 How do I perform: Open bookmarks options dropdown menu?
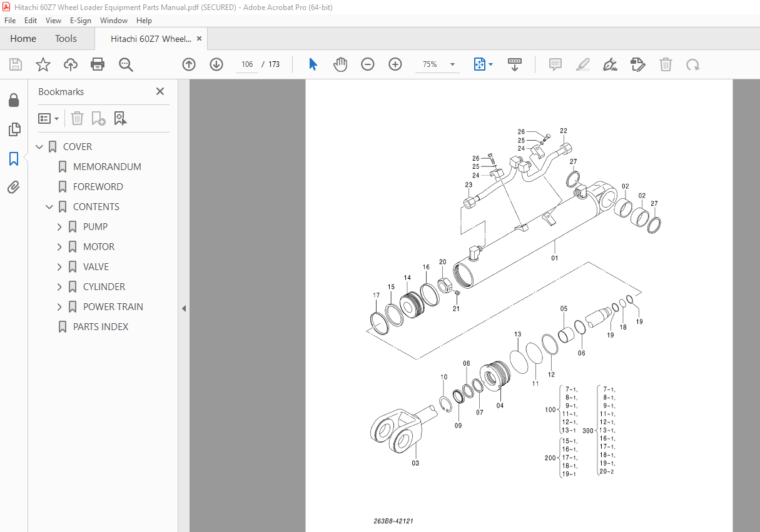pos(49,118)
